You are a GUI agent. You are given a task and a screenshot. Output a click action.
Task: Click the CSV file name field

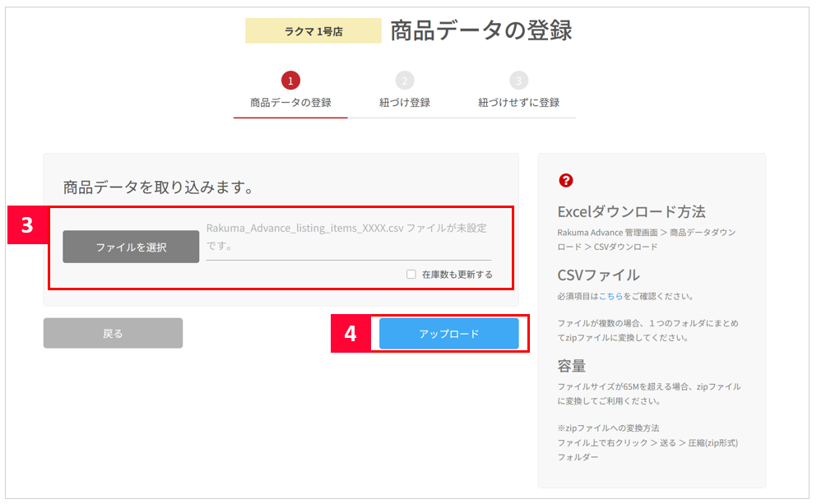click(348, 237)
